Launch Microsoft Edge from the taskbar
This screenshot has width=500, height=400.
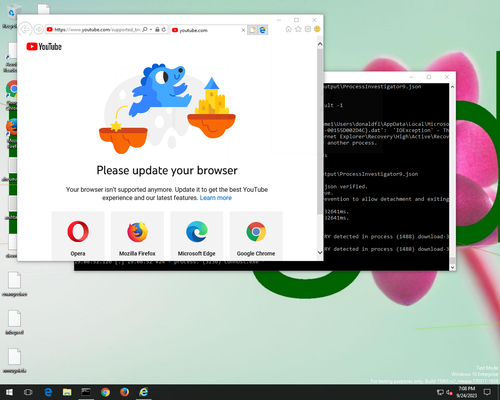(48, 392)
